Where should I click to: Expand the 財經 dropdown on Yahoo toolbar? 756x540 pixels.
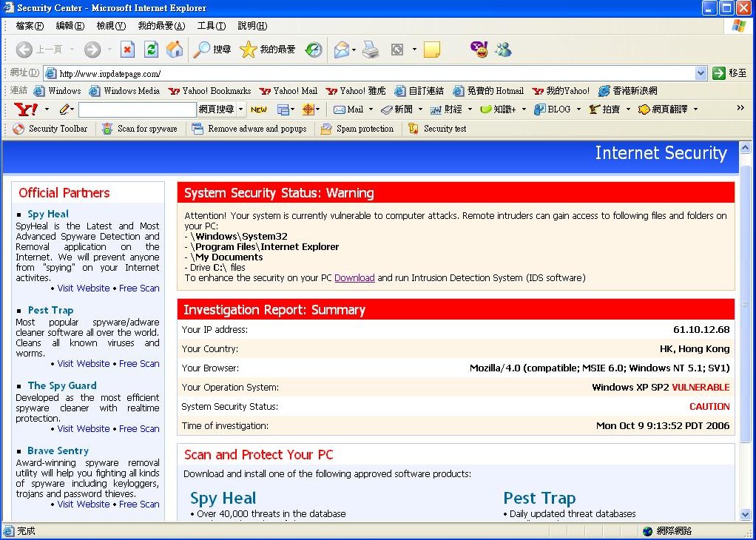point(470,109)
